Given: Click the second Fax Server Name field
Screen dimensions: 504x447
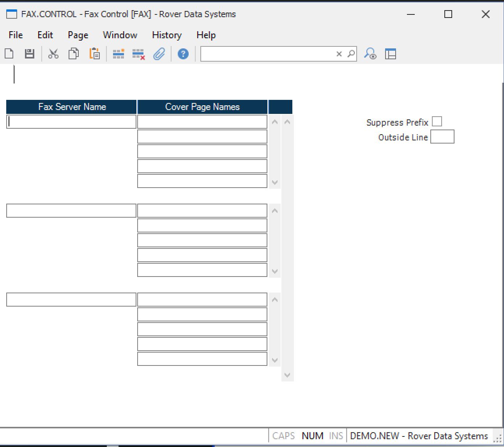Looking at the screenshot, I should pos(71,211).
